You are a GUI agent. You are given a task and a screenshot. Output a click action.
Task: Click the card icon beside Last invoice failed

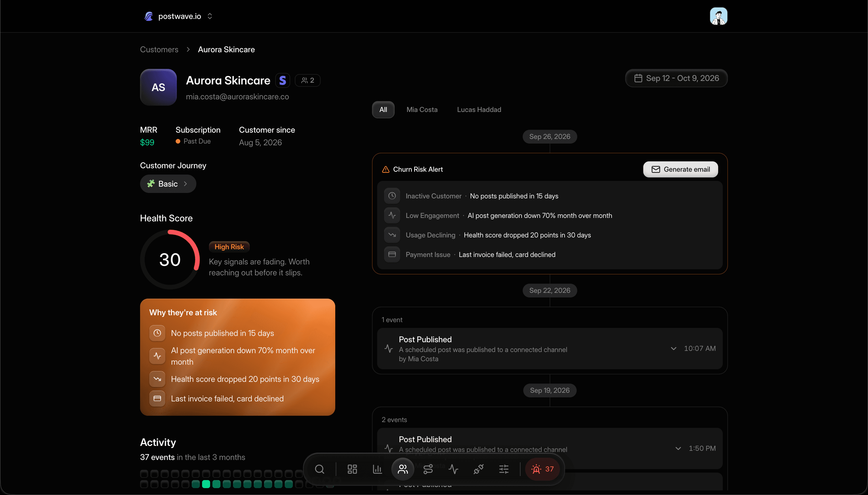[x=157, y=399]
